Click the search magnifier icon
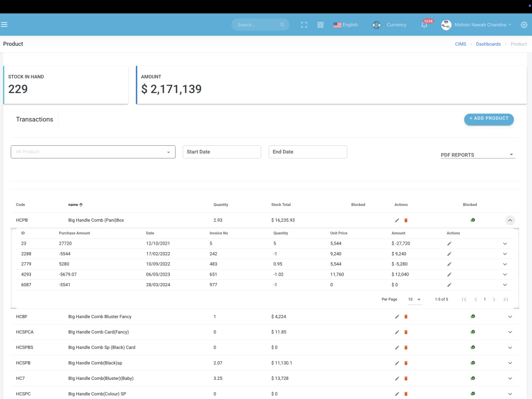This screenshot has width=532, height=399. tap(282, 25)
